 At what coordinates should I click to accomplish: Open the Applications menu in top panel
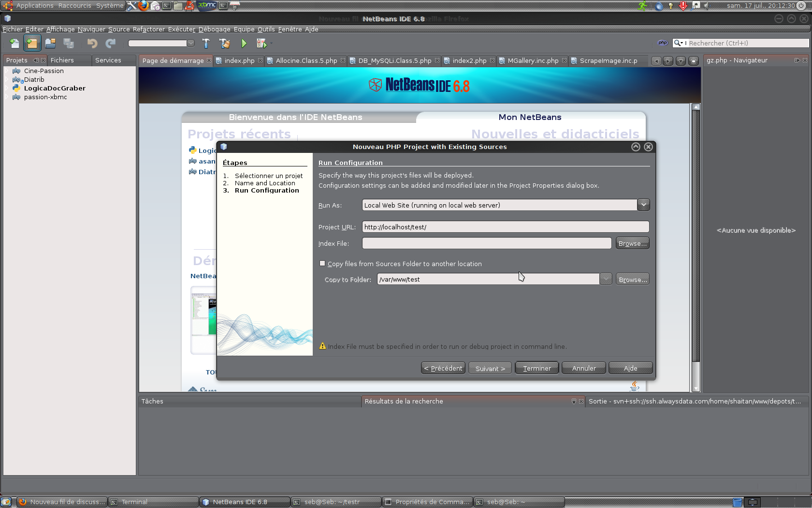click(x=35, y=6)
